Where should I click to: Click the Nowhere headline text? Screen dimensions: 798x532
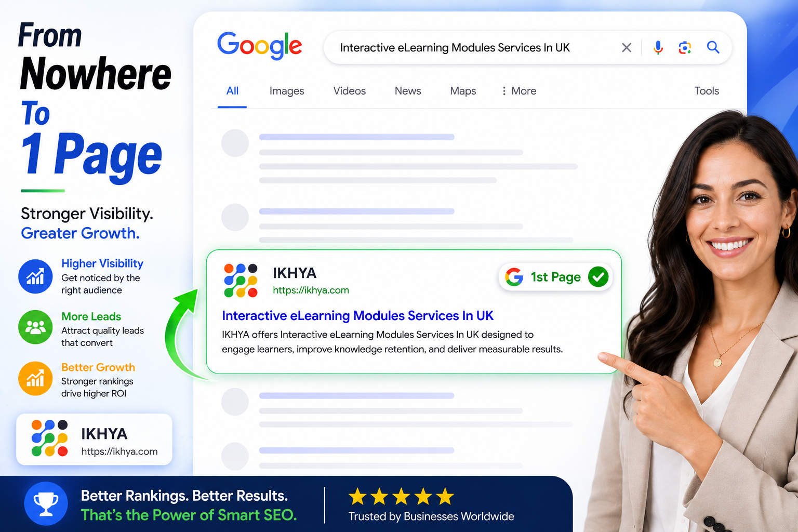(x=96, y=74)
